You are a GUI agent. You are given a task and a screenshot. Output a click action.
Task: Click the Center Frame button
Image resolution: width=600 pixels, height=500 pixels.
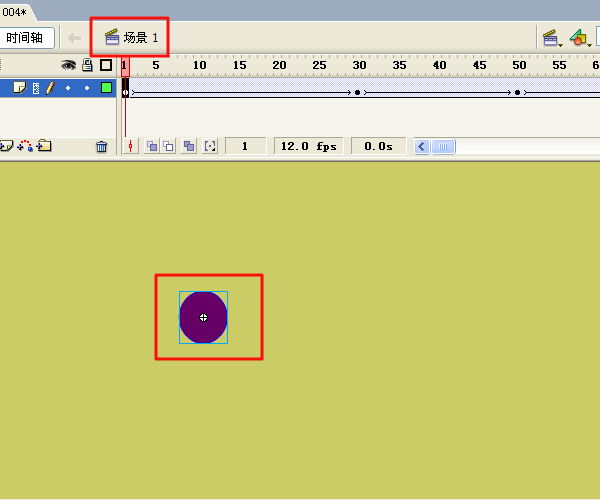(x=130, y=146)
